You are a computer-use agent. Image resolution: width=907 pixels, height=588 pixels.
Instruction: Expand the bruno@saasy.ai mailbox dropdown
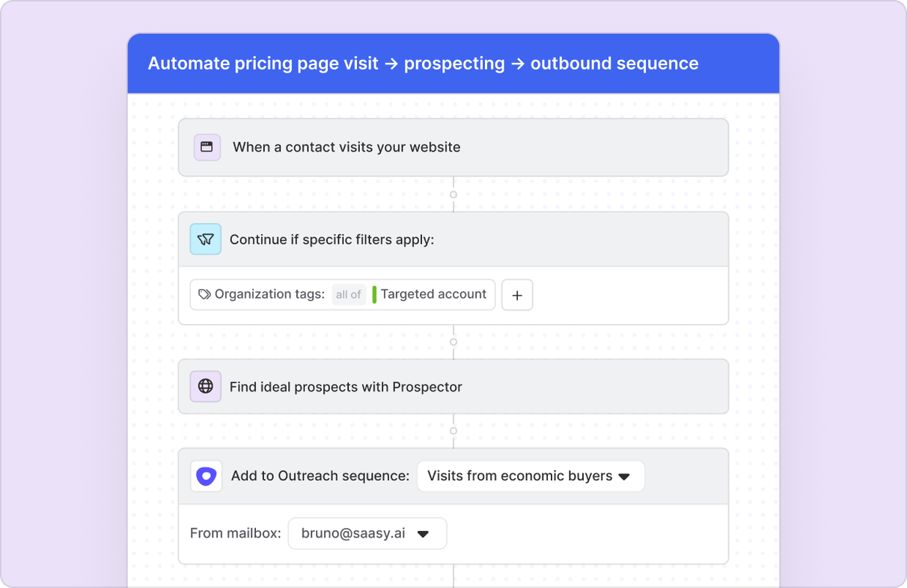pyautogui.click(x=367, y=533)
